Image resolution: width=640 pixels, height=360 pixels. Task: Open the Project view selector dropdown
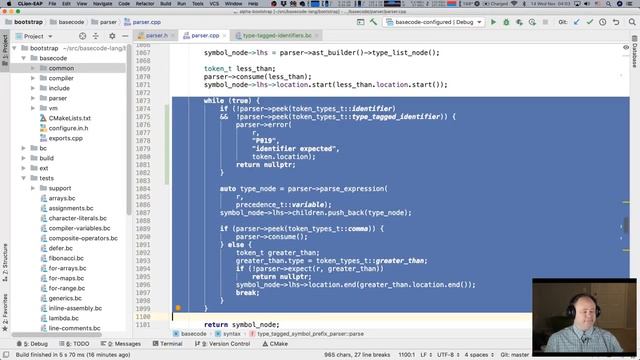pyautogui.click(x=34, y=36)
